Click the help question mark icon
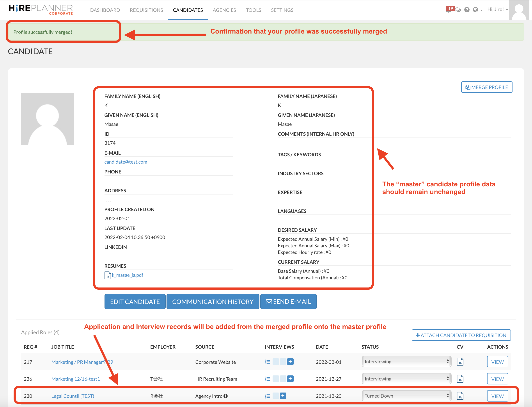This screenshot has width=532, height=407. 467,10
